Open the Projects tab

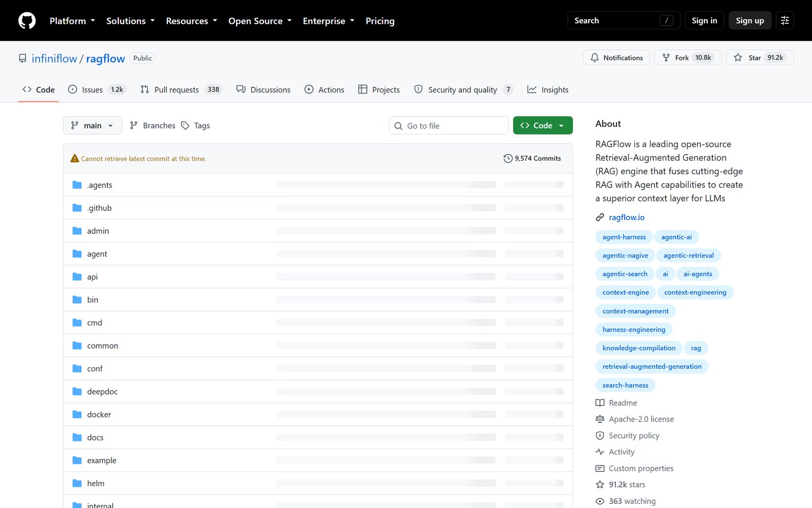click(x=379, y=90)
